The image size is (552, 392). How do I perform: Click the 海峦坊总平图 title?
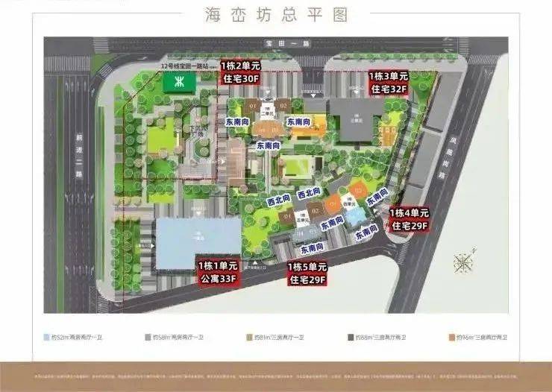point(275,15)
